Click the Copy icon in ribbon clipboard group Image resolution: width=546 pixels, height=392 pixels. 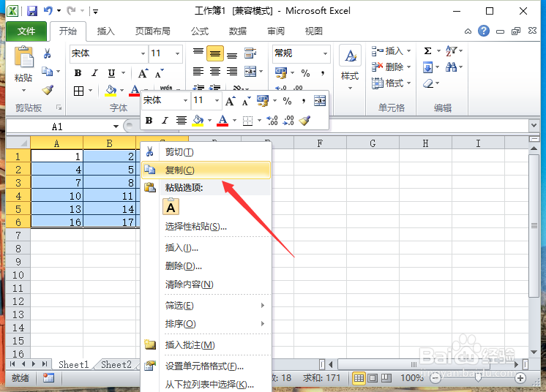click(47, 71)
